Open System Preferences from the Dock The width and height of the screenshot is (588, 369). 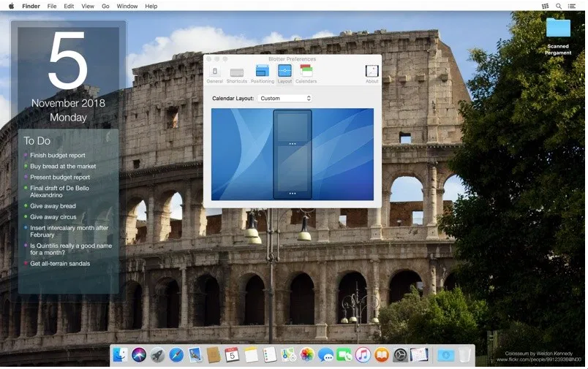(x=400, y=355)
